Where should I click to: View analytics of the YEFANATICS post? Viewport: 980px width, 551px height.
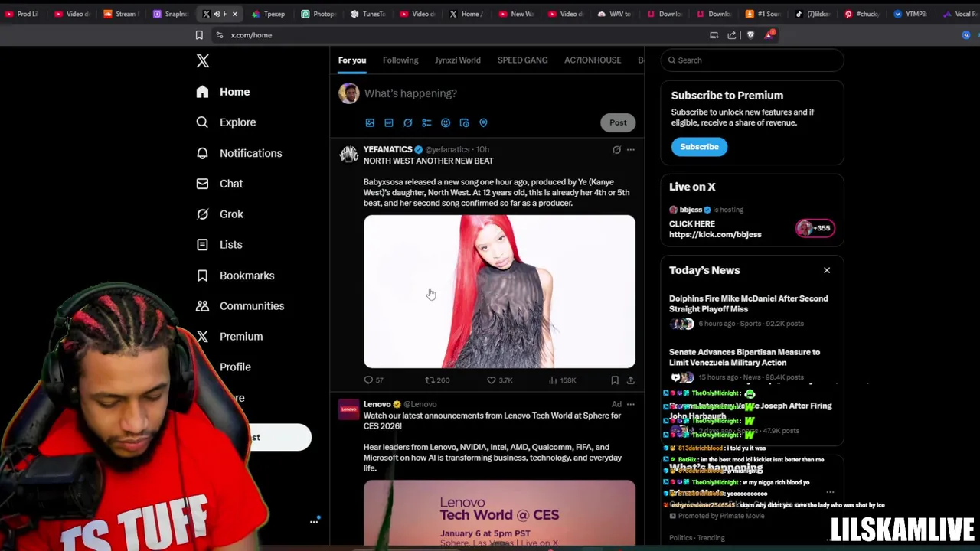pos(563,380)
